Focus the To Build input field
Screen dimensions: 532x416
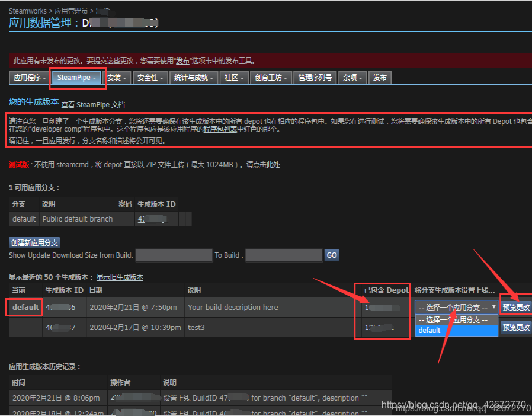[x=284, y=255]
